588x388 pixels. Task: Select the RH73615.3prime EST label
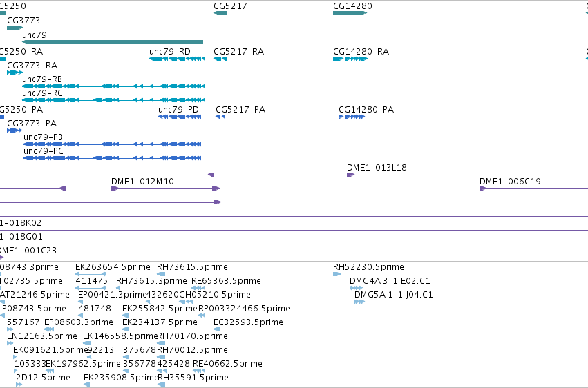click(151, 281)
